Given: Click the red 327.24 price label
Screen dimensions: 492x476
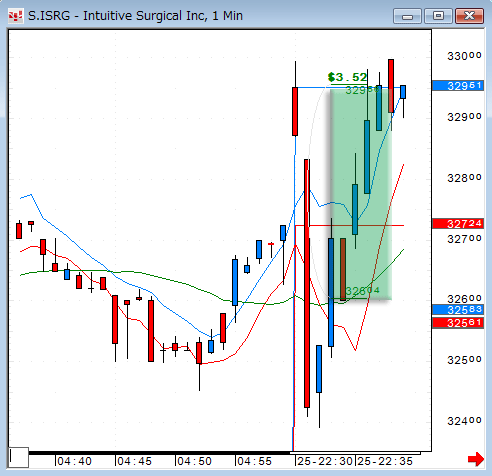Looking at the screenshot, I should pyautogui.click(x=458, y=224).
